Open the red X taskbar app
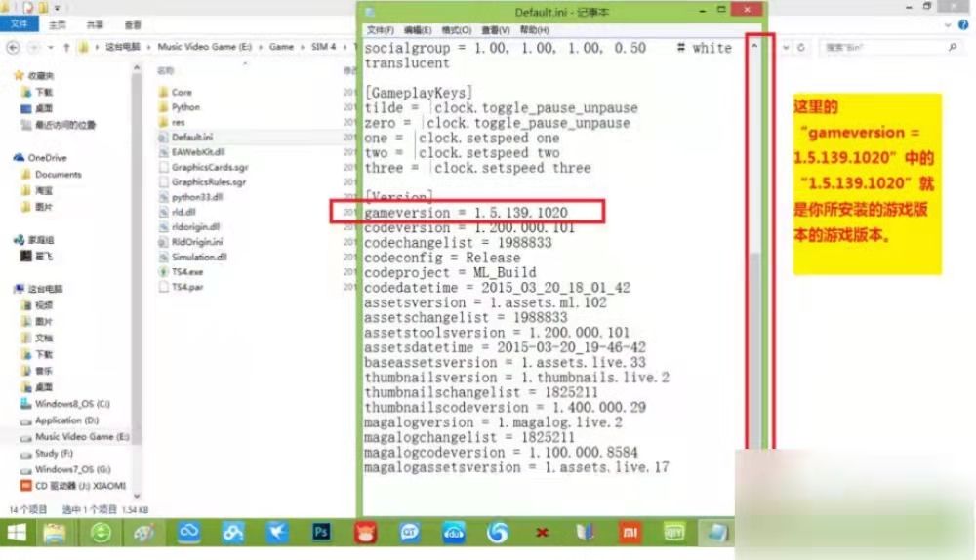This screenshot has width=976, height=560. pos(542,532)
